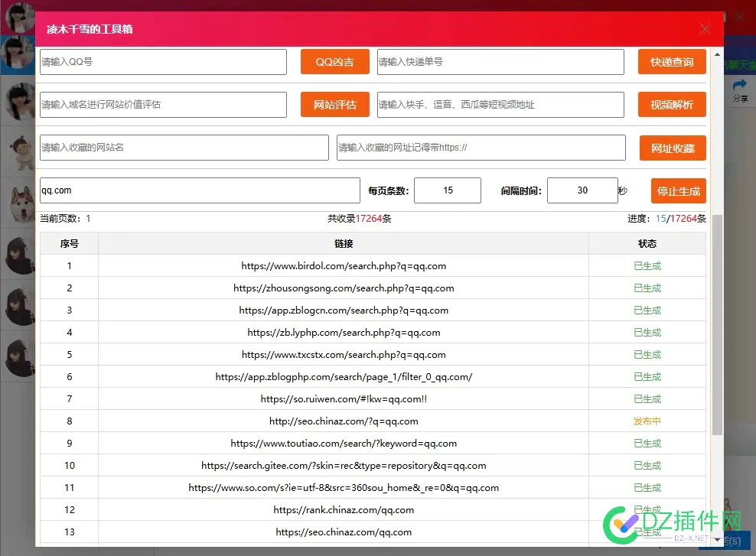The height and width of the screenshot is (556, 756).
Task: Click the QQ凶吉 button
Action: 334,62
